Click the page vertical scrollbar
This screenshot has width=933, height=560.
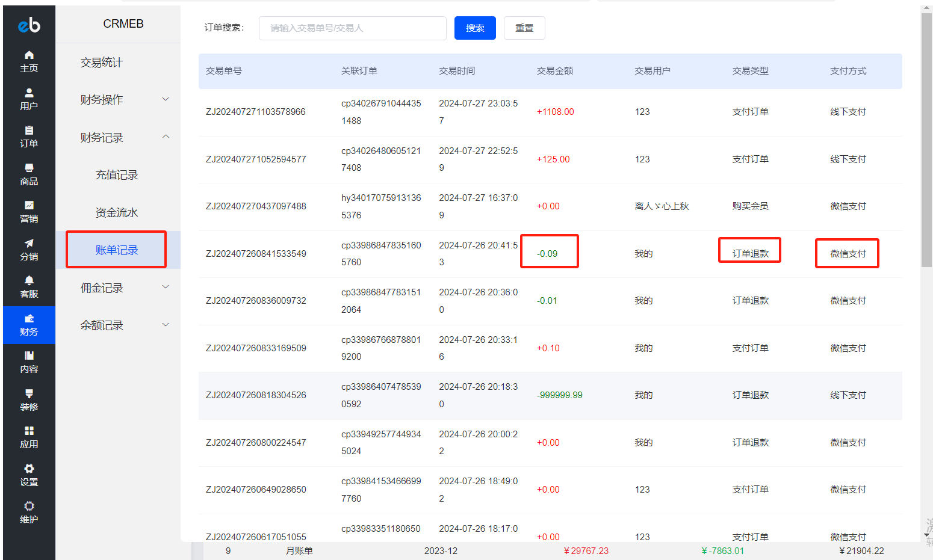click(x=926, y=140)
